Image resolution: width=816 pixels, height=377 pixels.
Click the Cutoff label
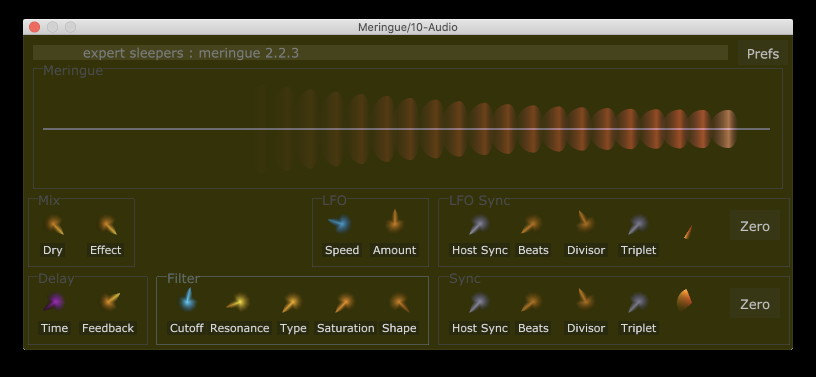click(186, 328)
